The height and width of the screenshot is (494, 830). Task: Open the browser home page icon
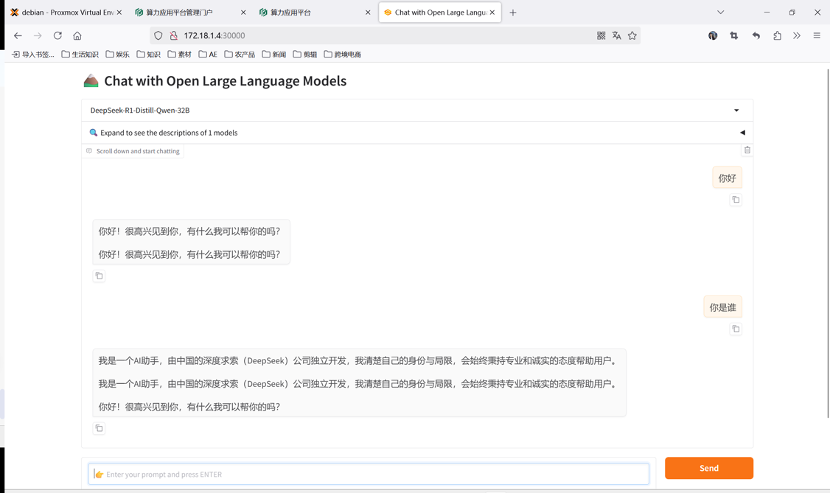pos(77,35)
